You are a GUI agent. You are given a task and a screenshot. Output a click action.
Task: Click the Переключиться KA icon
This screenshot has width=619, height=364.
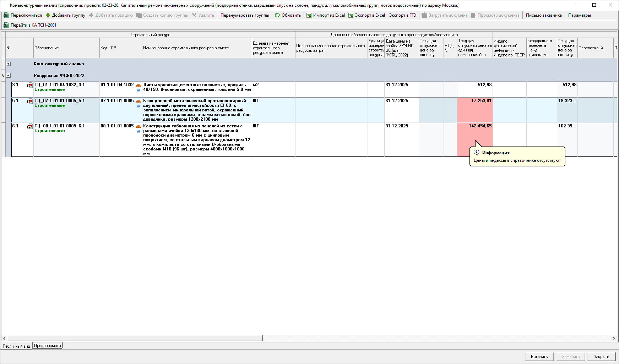(6, 15)
